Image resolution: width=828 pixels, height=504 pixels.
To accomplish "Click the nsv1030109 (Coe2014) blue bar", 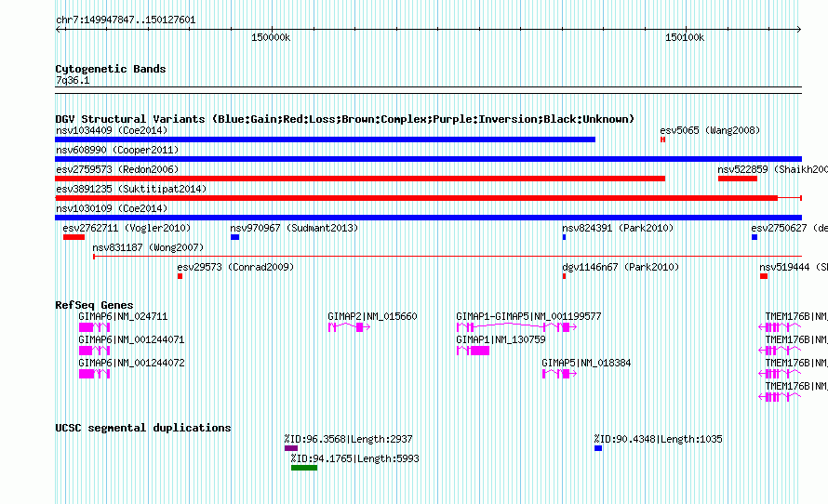I will (x=428, y=218).
